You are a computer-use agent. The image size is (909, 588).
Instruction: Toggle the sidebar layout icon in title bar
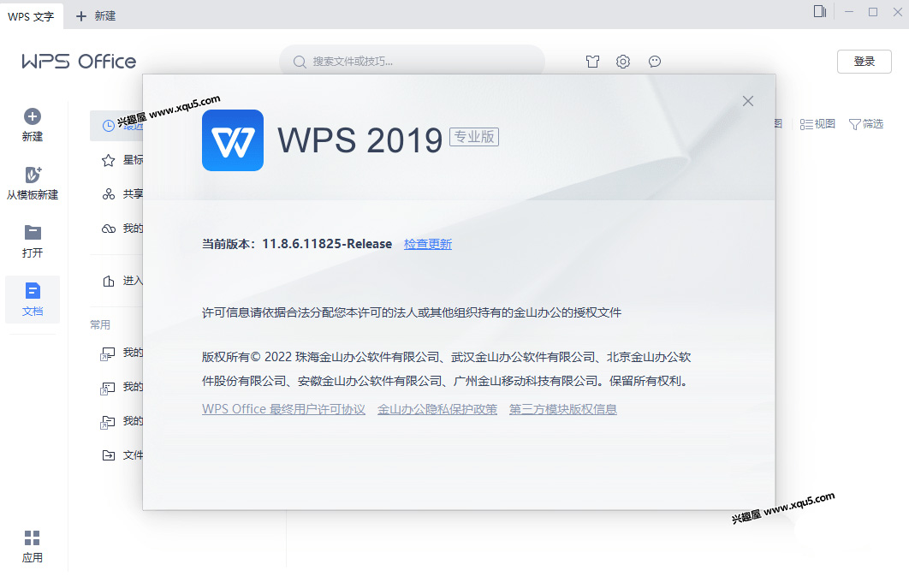point(820,12)
